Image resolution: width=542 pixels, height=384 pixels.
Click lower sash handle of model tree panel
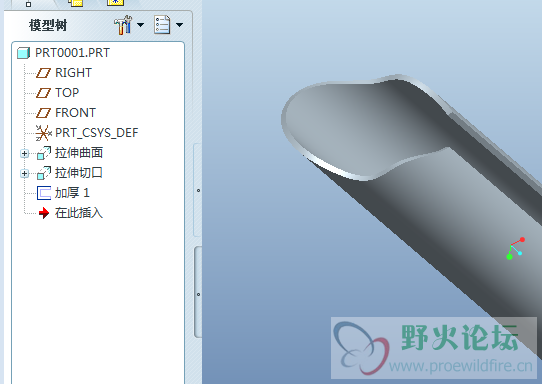click(x=198, y=292)
